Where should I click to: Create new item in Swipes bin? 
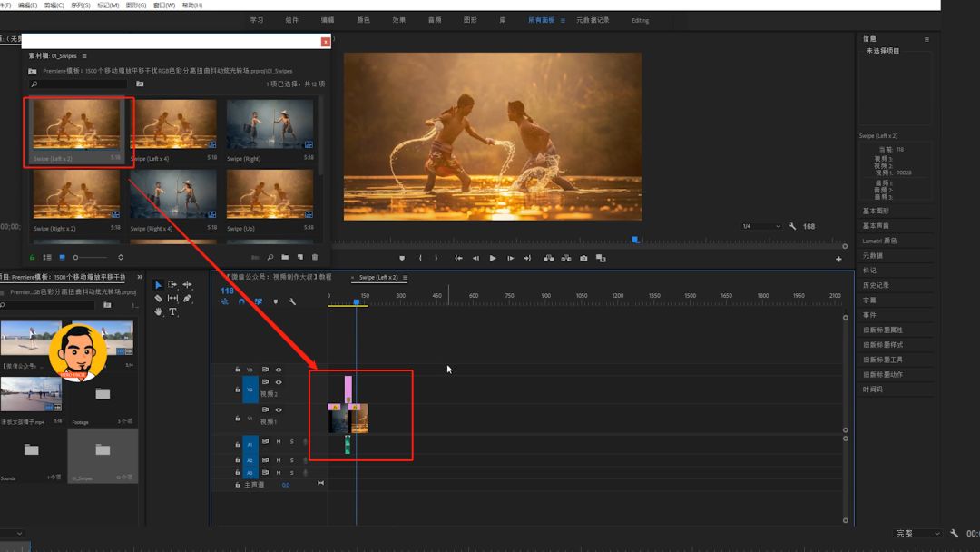pos(300,257)
